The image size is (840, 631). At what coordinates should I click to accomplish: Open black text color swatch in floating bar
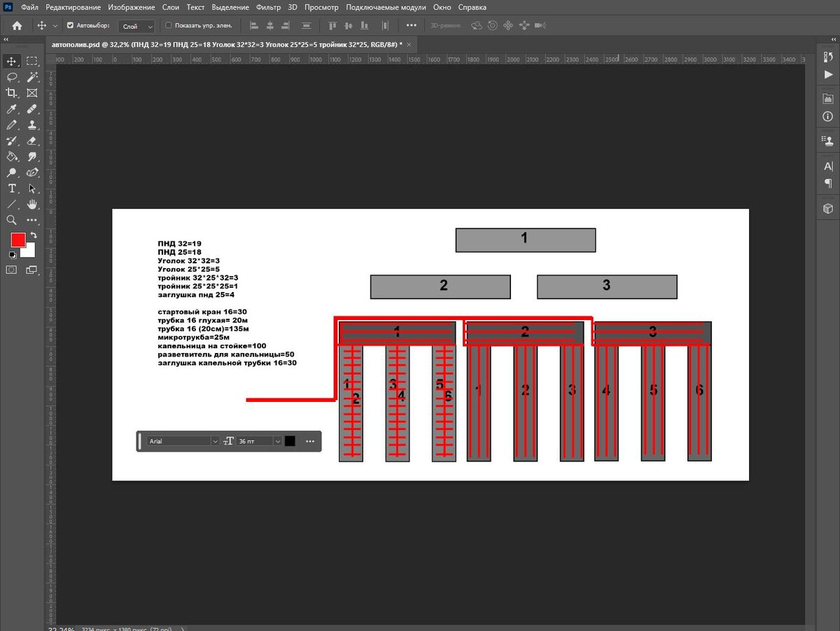290,441
